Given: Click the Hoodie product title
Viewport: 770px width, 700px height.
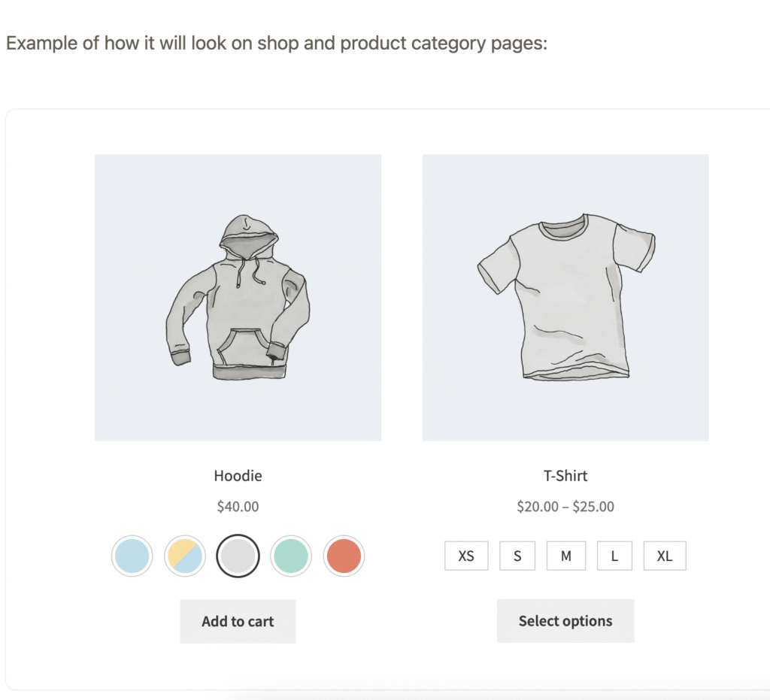Looking at the screenshot, I should (238, 476).
